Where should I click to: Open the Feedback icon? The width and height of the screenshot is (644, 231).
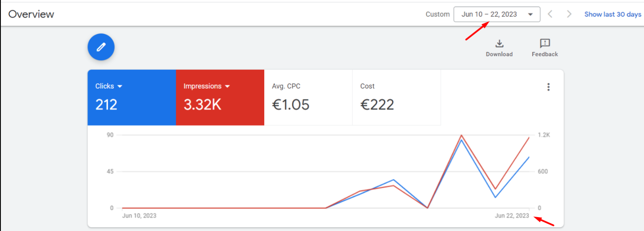click(x=545, y=44)
